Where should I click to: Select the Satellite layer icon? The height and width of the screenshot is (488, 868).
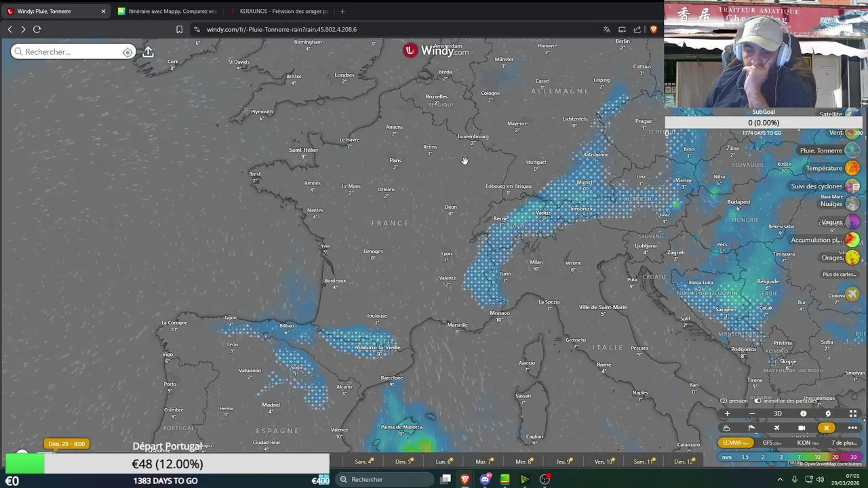852,114
